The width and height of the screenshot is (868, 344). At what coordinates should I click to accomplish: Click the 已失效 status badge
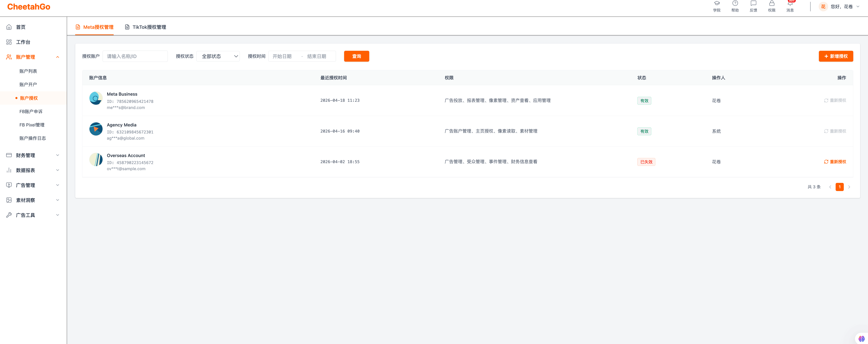tap(646, 162)
